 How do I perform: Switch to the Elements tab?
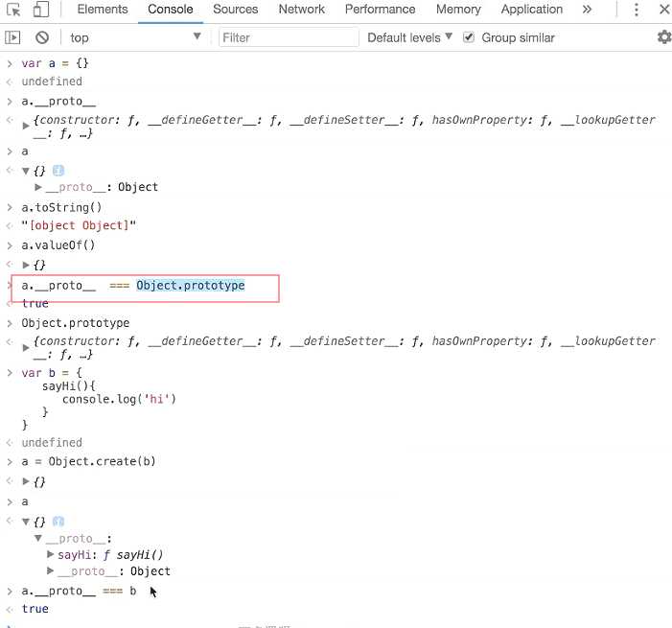click(103, 10)
